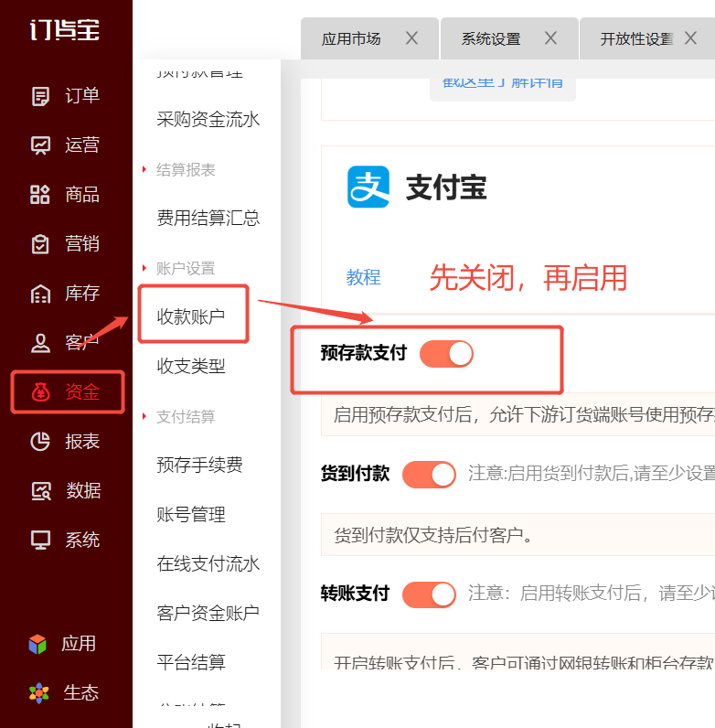Open the 系统 monitor icon
The image size is (715, 728).
coord(40,541)
